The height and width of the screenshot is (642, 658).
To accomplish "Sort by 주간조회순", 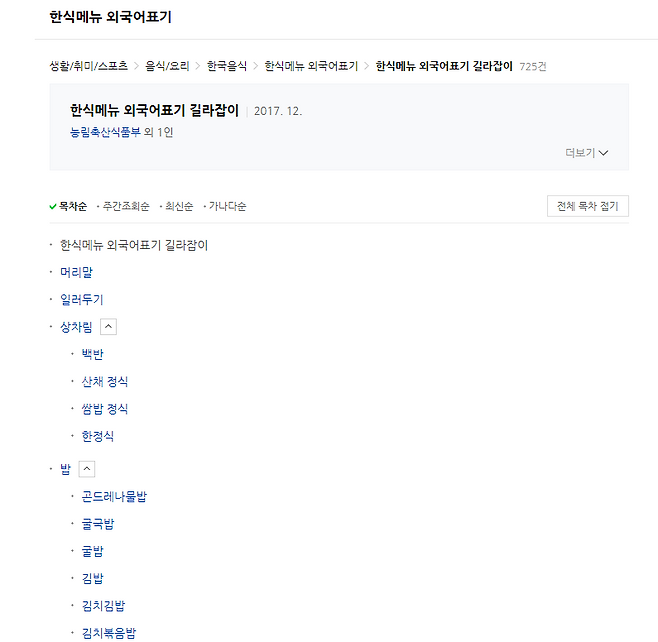I will pyautogui.click(x=126, y=206).
